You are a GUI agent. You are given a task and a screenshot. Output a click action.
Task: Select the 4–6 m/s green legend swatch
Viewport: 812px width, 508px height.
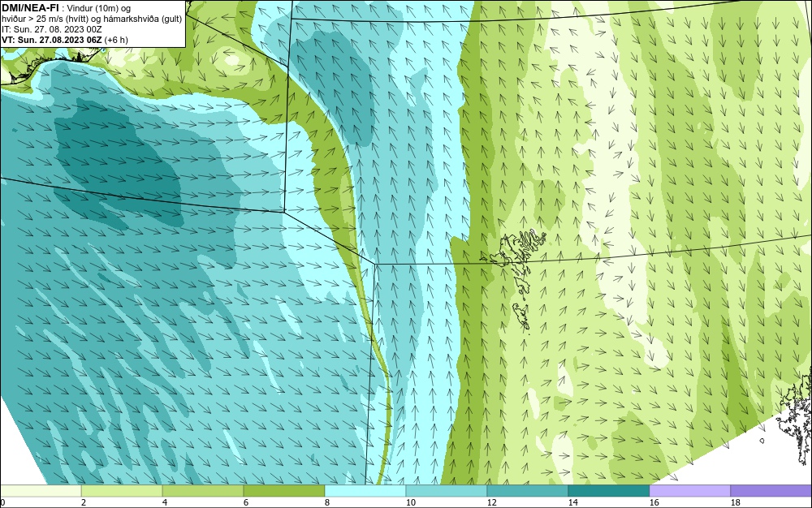tap(203, 490)
